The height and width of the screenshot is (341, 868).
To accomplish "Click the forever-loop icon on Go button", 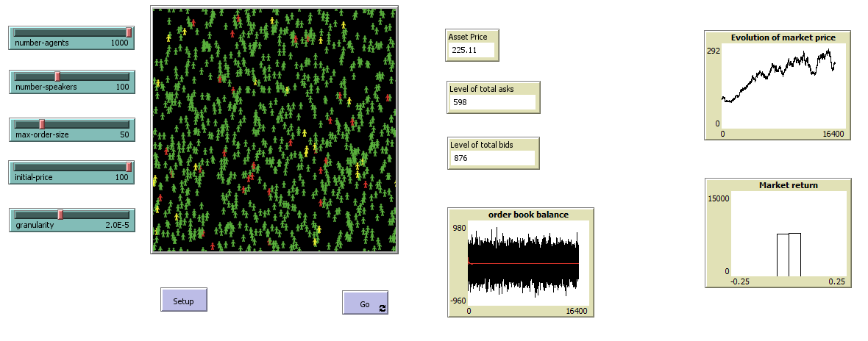I will click(382, 308).
